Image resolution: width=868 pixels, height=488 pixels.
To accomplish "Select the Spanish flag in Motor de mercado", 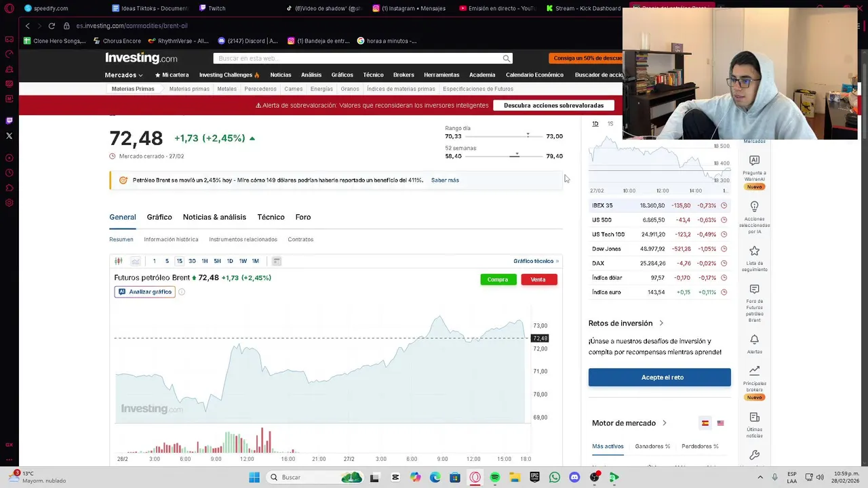I will (705, 423).
